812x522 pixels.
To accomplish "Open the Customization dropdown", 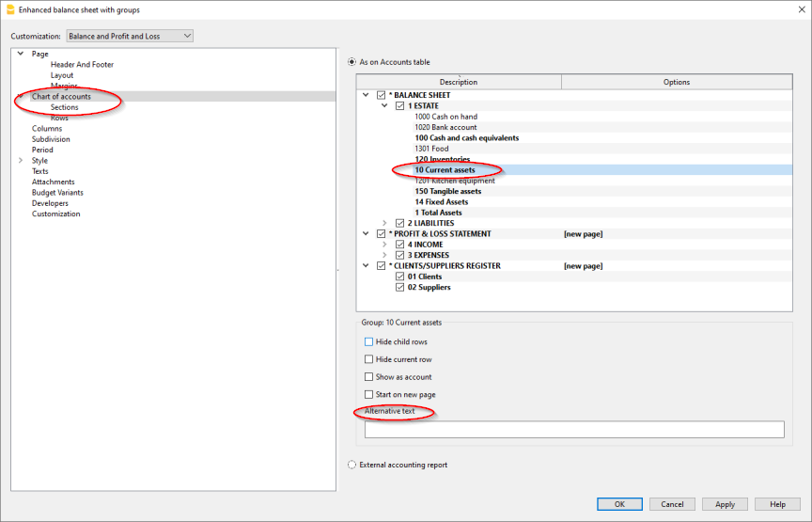I will [x=130, y=36].
